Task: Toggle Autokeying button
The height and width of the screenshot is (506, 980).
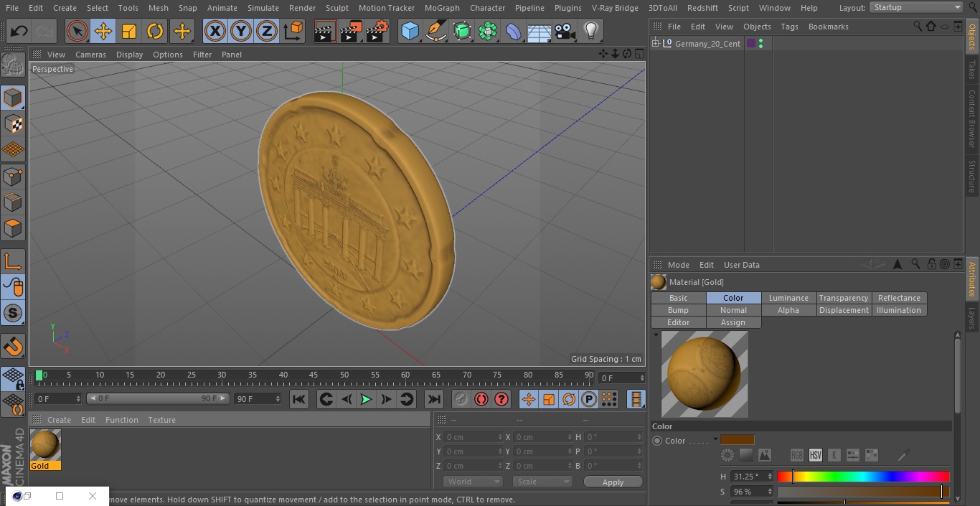Action: [481, 399]
